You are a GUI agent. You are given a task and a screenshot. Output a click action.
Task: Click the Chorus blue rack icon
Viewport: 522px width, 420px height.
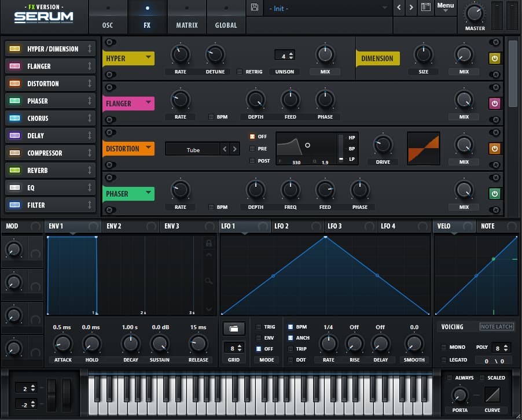14,118
